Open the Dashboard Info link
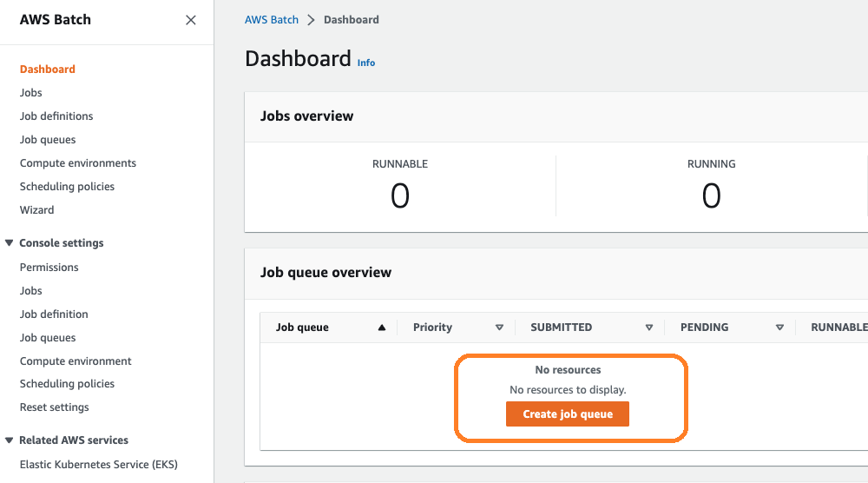The width and height of the screenshot is (868, 483). pyautogui.click(x=366, y=63)
